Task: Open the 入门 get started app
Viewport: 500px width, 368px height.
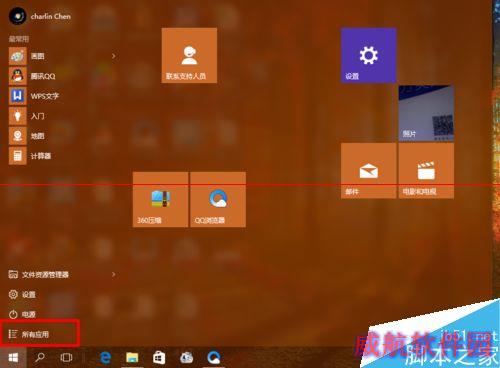Action: pyautogui.click(x=63, y=116)
